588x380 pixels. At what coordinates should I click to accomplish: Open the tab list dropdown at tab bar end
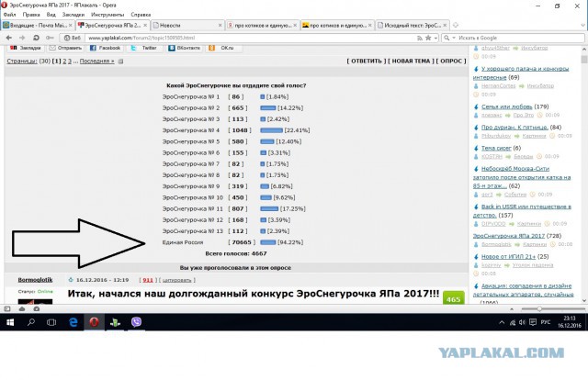(582, 25)
